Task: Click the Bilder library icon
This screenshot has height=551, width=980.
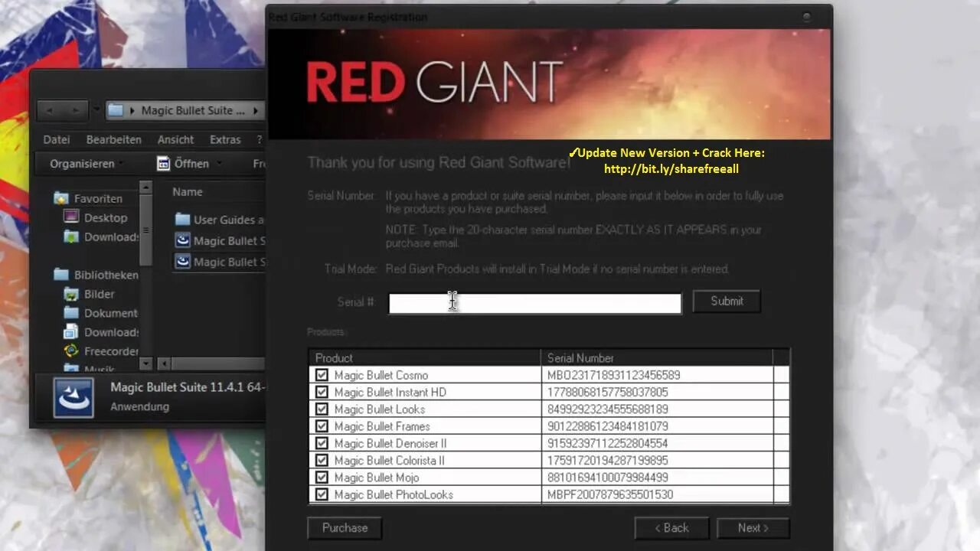Action: (x=71, y=294)
